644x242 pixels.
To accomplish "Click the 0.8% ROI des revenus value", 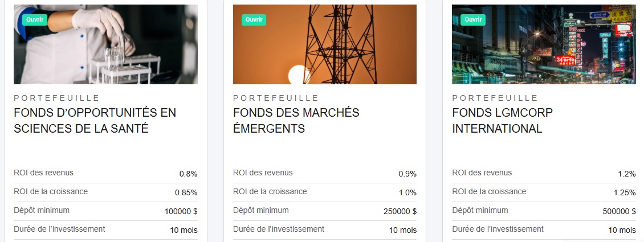I will (x=188, y=174).
